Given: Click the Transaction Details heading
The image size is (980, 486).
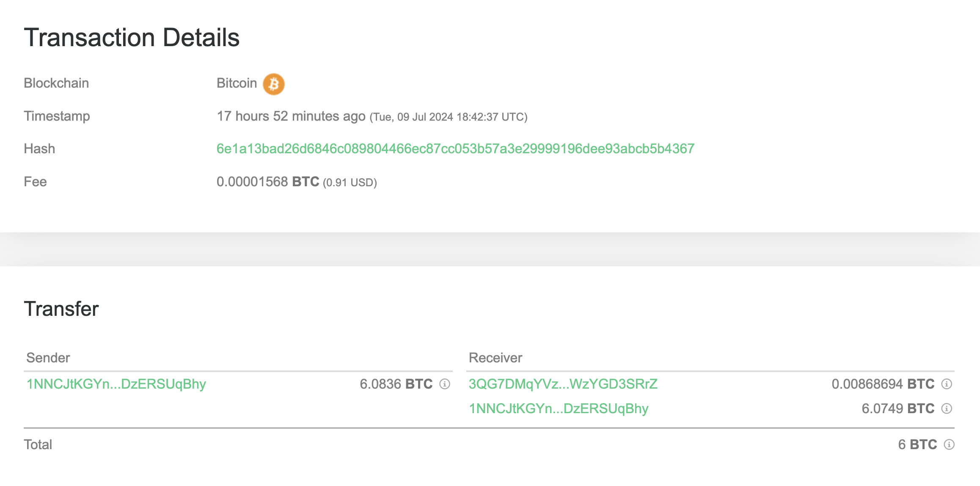Looking at the screenshot, I should click(132, 37).
